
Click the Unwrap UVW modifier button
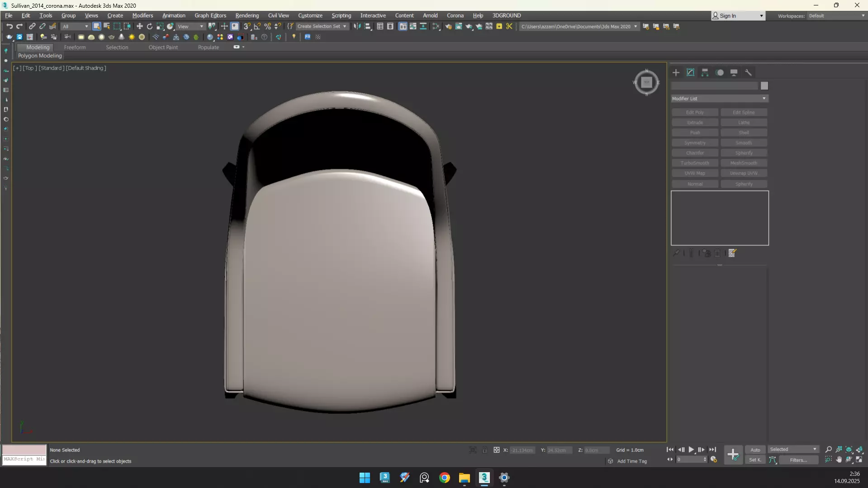coord(744,173)
